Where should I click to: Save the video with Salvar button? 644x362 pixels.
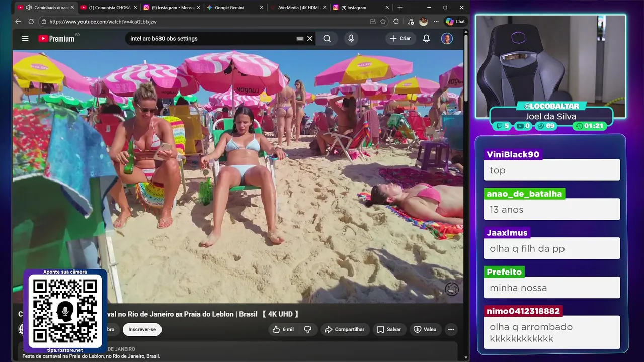pyautogui.click(x=389, y=329)
